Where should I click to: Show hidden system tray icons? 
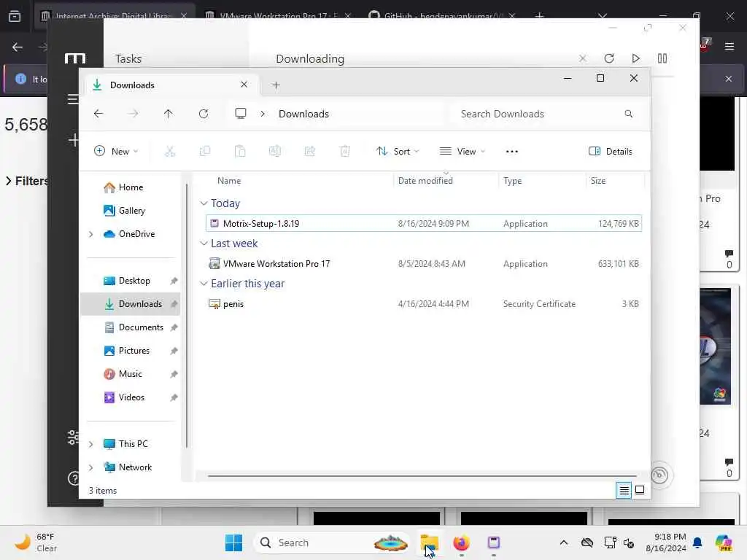coord(564,542)
